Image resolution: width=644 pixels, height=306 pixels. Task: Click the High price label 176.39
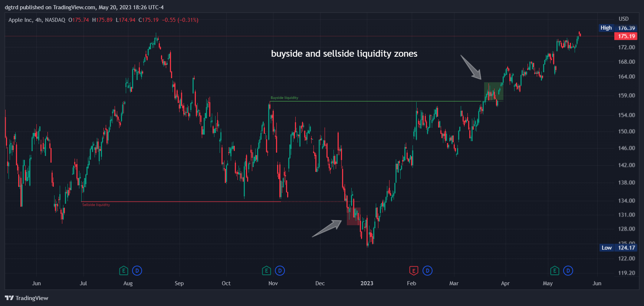click(x=618, y=28)
